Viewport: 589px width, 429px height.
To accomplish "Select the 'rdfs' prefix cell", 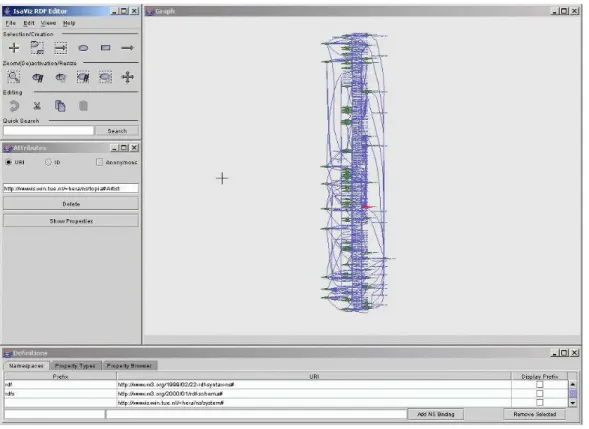I will pos(60,393).
